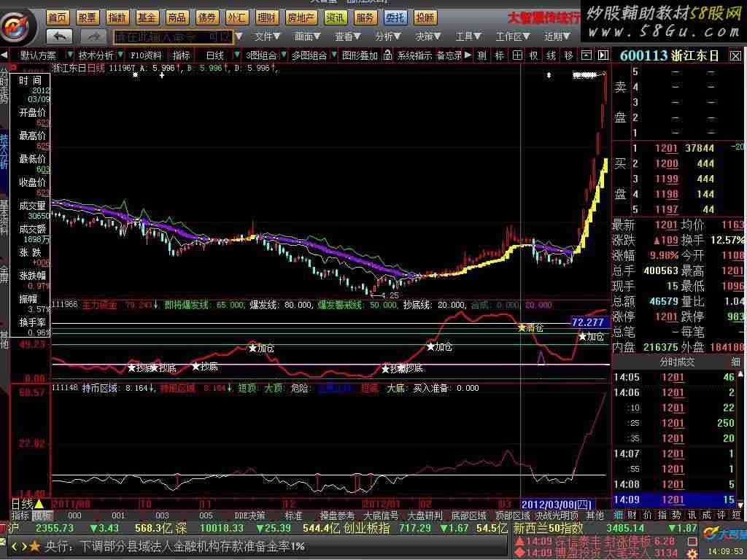
Task: Expand the 日线 period dropdown
Action: tap(237, 55)
